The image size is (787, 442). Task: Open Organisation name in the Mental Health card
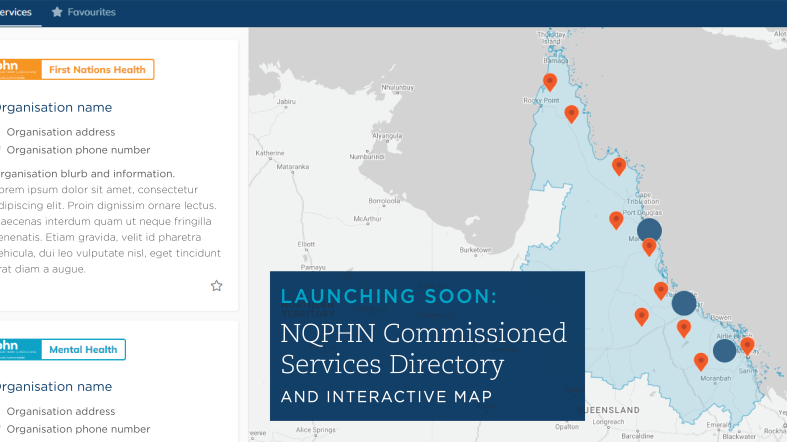[56, 387]
